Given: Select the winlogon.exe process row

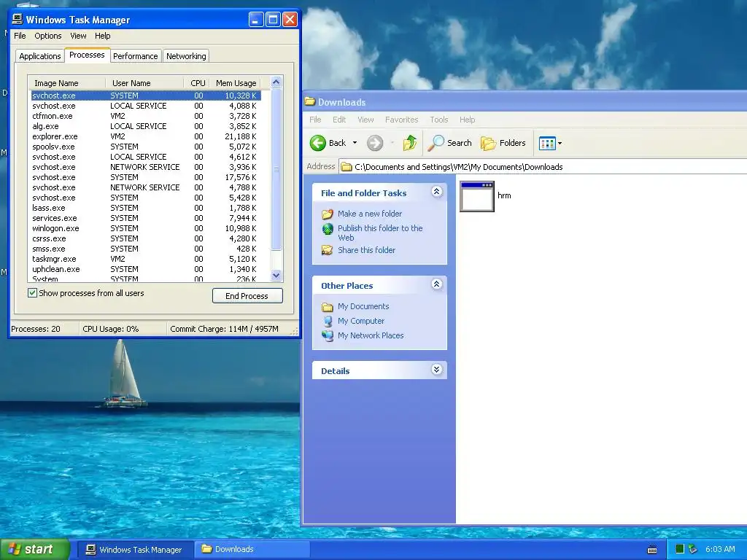Looking at the screenshot, I should [145, 228].
